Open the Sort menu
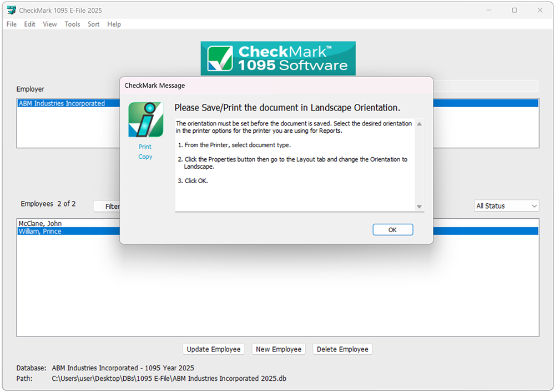The image size is (555, 392). (93, 24)
